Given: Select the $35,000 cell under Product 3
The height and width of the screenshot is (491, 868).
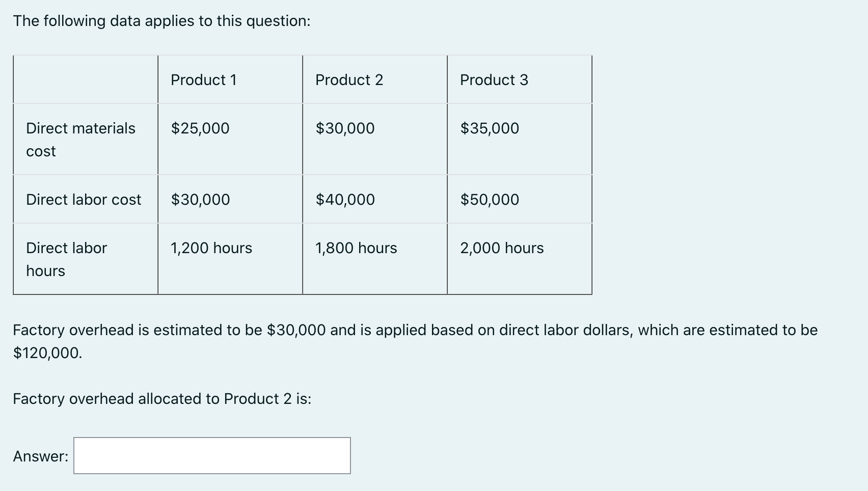Looking at the screenshot, I should [x=489, y=128].
